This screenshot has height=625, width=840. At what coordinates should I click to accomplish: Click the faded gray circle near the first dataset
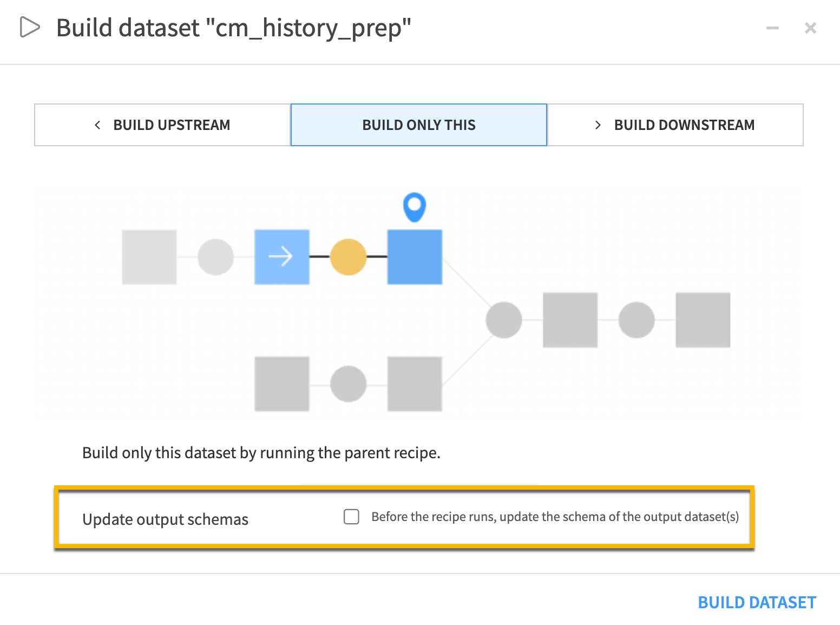pos(215,257)
